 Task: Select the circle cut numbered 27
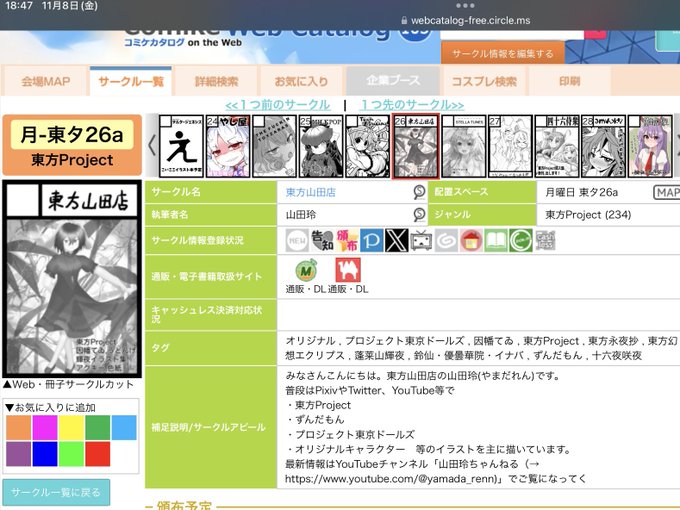510,146
